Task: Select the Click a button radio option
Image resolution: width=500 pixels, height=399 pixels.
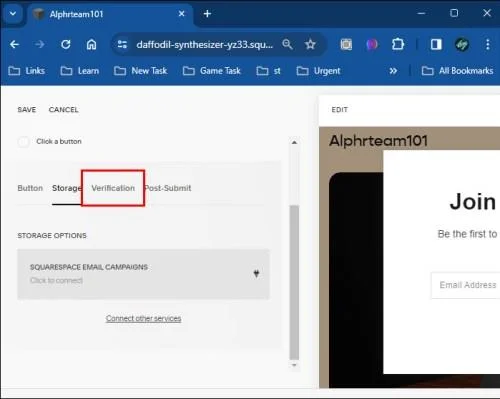Action: [x=23, y=142]
